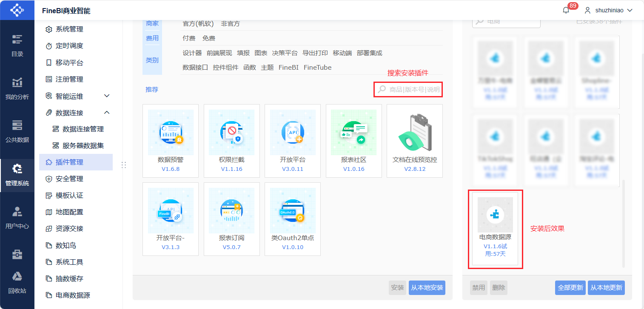
Task: Click the 全部更新 button
Action: pyautogui.click(x=570, y=288)
